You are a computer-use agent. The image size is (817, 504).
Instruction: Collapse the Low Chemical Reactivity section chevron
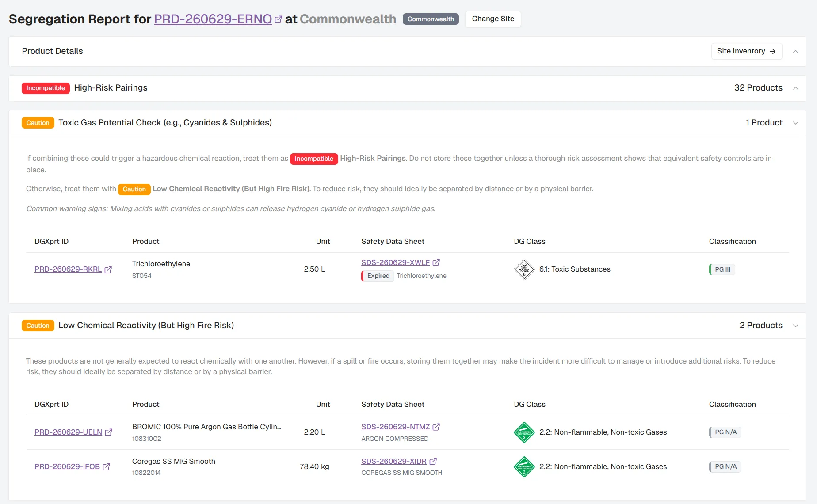795,326
